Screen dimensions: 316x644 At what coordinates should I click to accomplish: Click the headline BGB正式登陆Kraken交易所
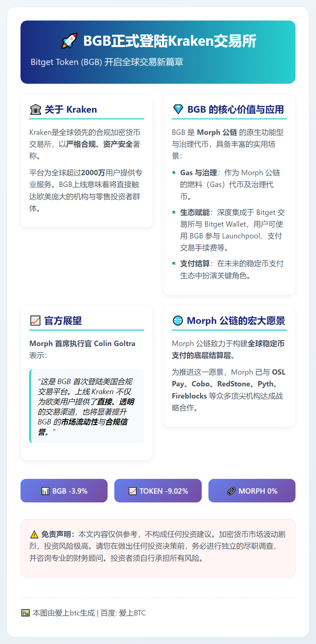click(169, 41)
